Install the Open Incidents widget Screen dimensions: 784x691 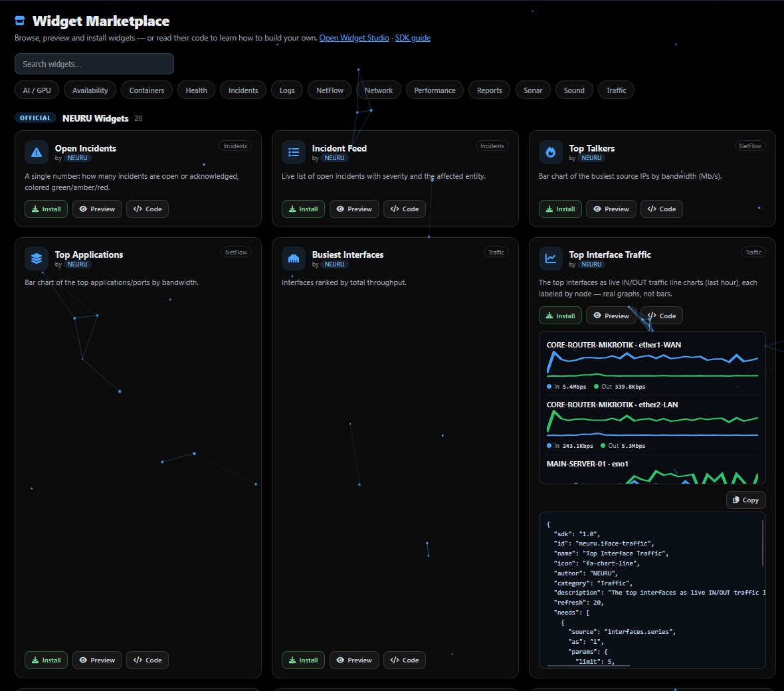click(x=46, y=209)
